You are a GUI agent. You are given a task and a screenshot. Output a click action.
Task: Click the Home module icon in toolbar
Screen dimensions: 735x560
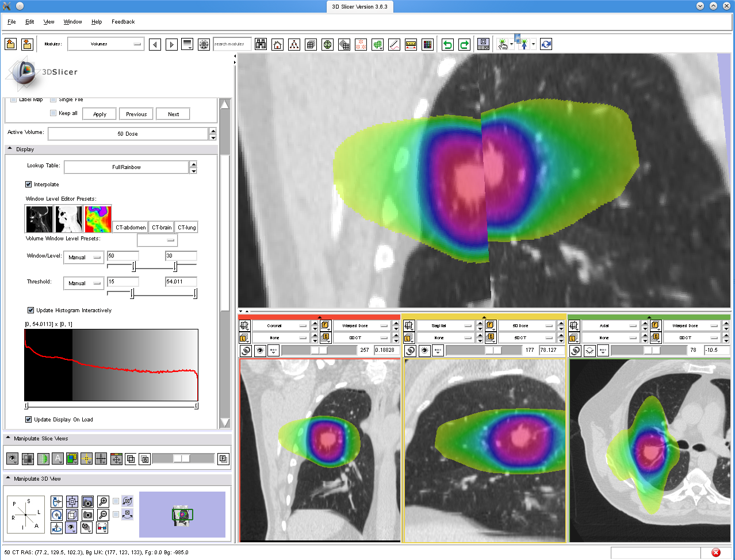click(277, 44)
